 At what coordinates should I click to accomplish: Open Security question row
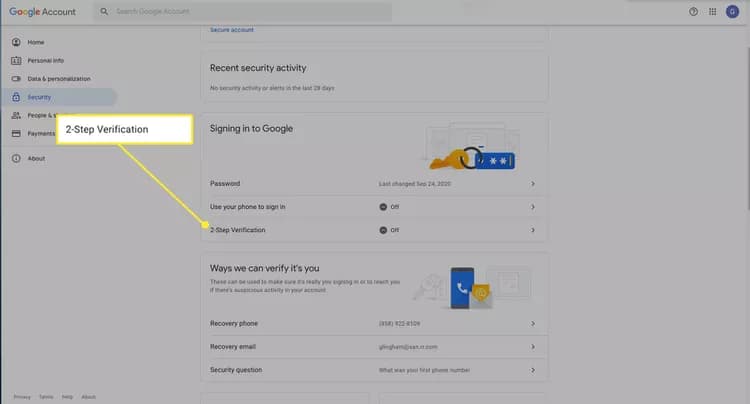[x=374, y=370]
